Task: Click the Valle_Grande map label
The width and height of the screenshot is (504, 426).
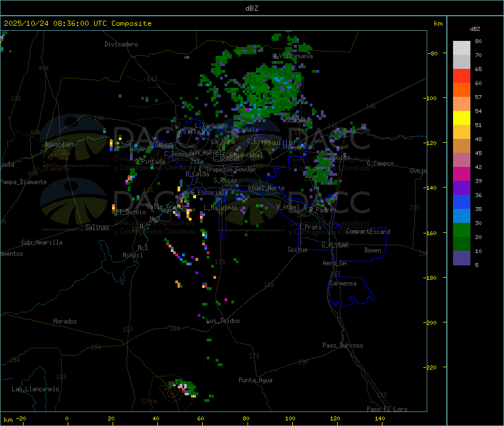Action: click(x=166, y=207)
